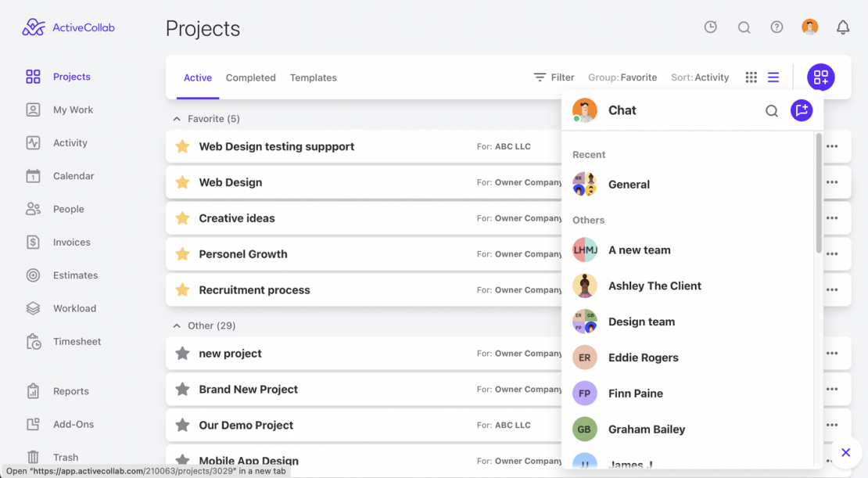
Task: Start a new chat with the compose icon
Action: point(801,110)
